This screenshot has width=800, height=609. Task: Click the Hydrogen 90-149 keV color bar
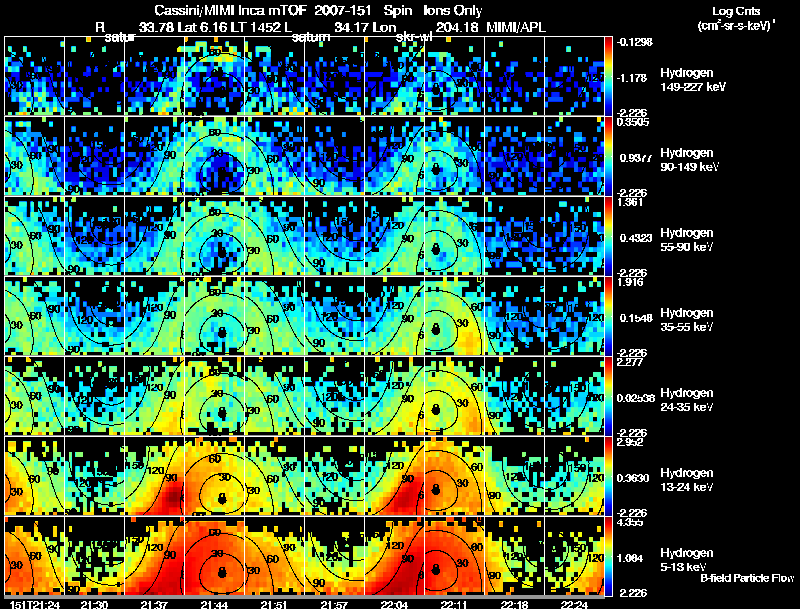(x=608, y=156)
